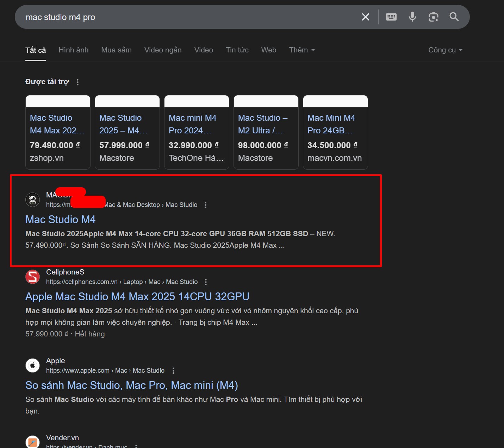
Task: Open the Mac Studio M4 Max zshop.vn product card
Action: click(58, 132)
